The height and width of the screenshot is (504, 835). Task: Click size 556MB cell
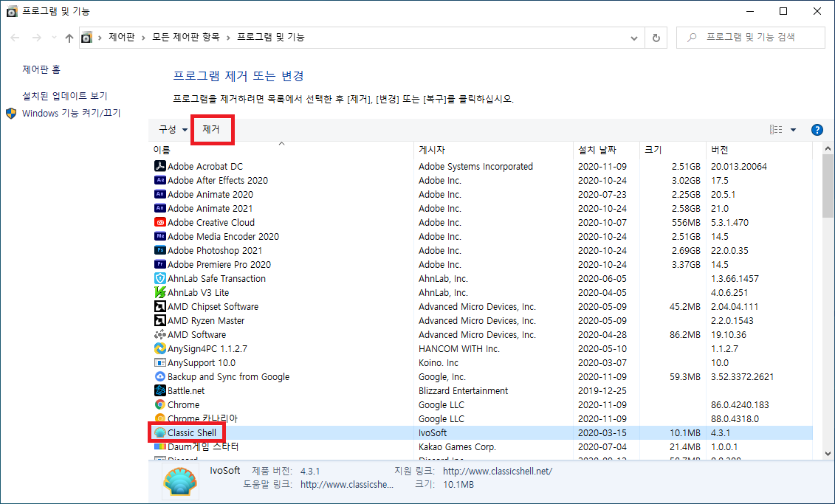pyautogui.click(x=686, y=222)
